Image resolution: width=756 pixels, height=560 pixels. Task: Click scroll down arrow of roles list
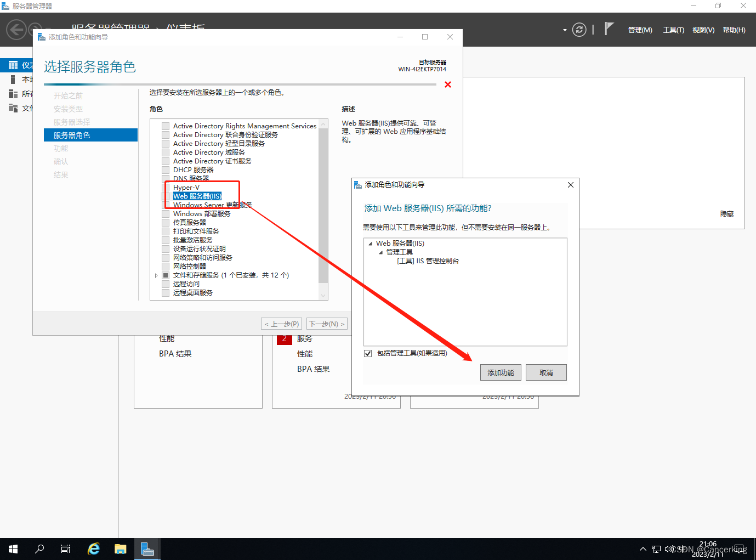click(x=323, y=296)
